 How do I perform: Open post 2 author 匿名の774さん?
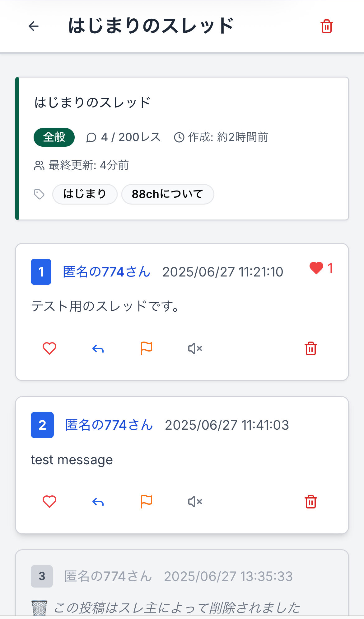click(x=109, y=425)
